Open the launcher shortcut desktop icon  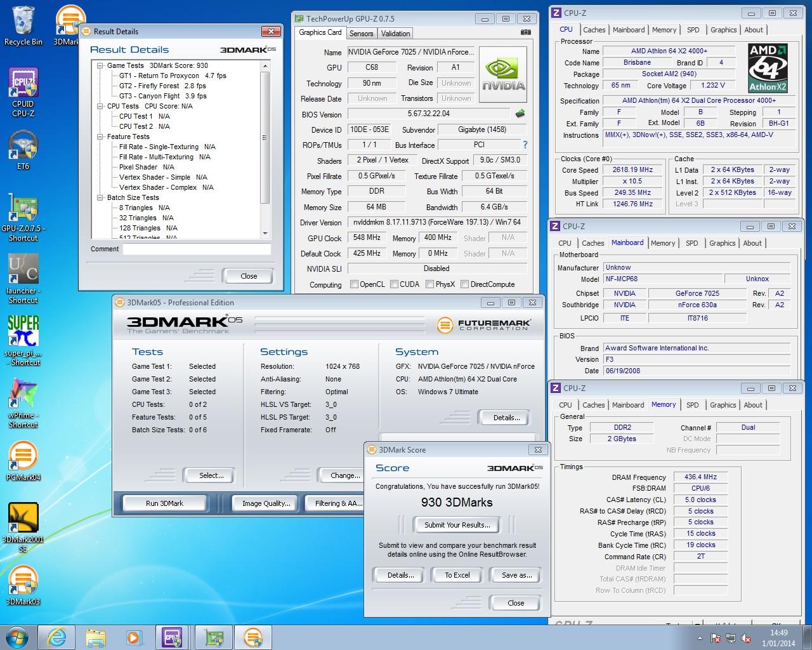23,279
